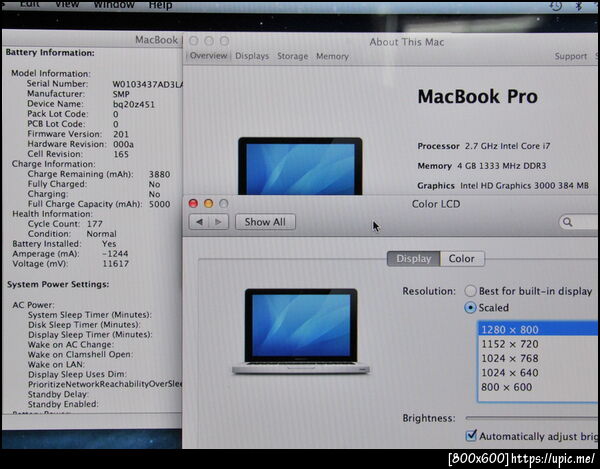This screenshot has width=600, height=469.
Task: Click manufacturer value SMP
Action: [x=121, y=94]
